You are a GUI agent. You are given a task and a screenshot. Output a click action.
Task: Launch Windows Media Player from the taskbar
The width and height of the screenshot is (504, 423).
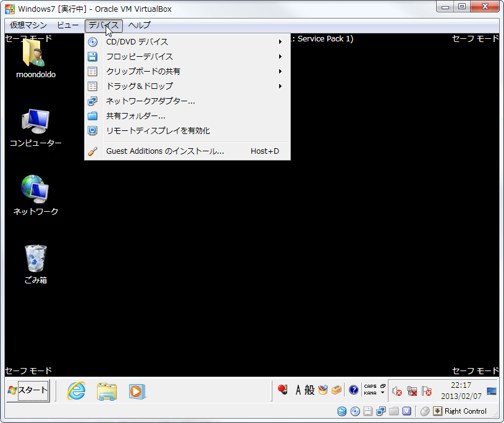point(136,390)
